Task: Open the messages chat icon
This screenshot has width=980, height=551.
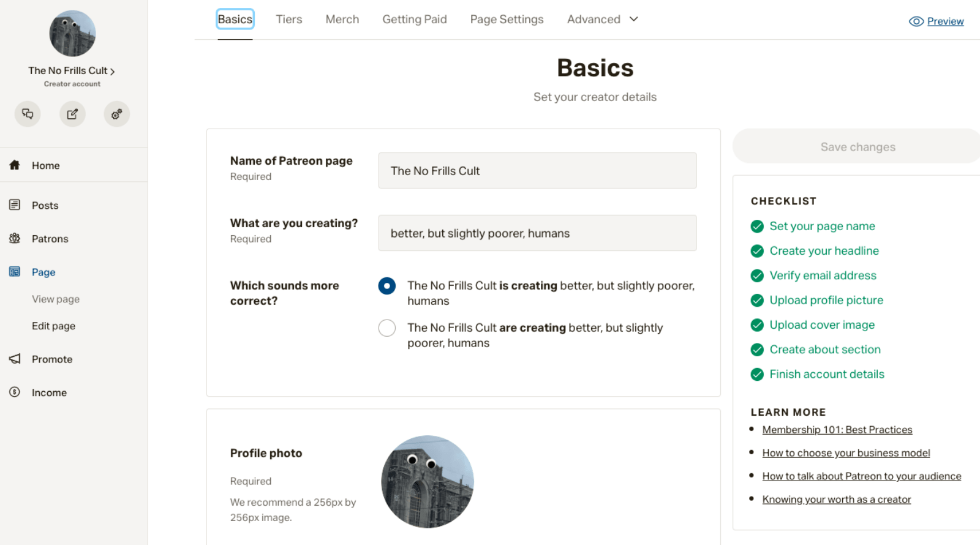Action: (x=28, y=114)
